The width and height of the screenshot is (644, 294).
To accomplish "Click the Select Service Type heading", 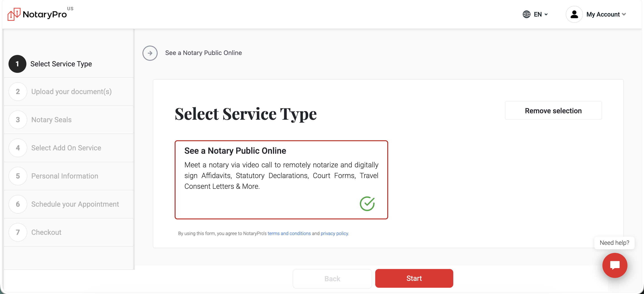I will (x=246, y=114).
